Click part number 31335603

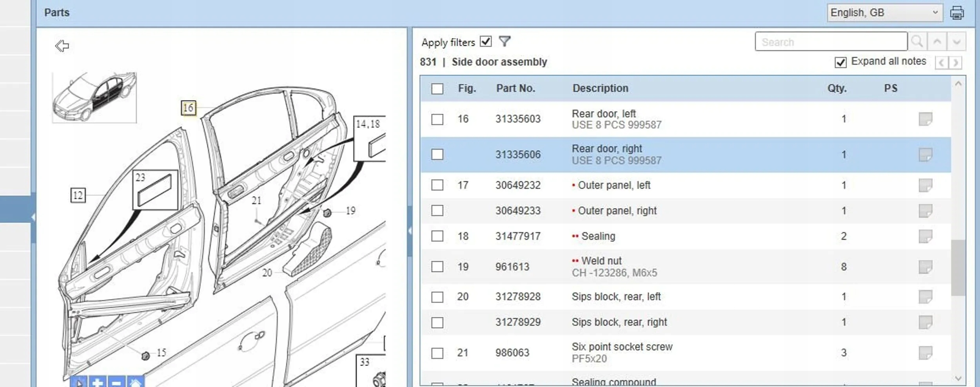click(518, 119)
